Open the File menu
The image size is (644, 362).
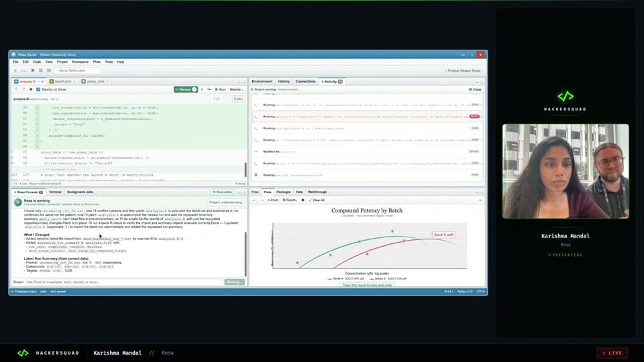[x=15, y=62]
